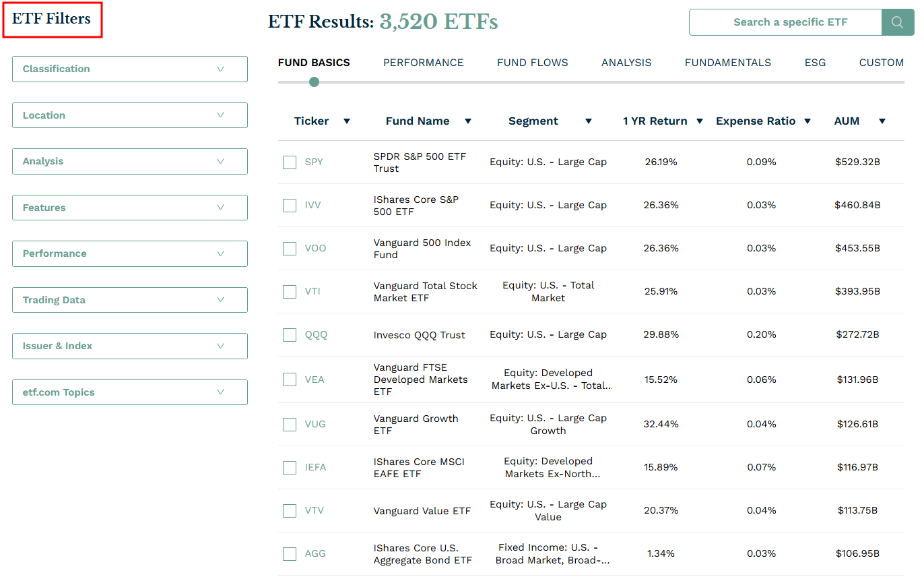Check the SPY row checkbox

(290, 162)
